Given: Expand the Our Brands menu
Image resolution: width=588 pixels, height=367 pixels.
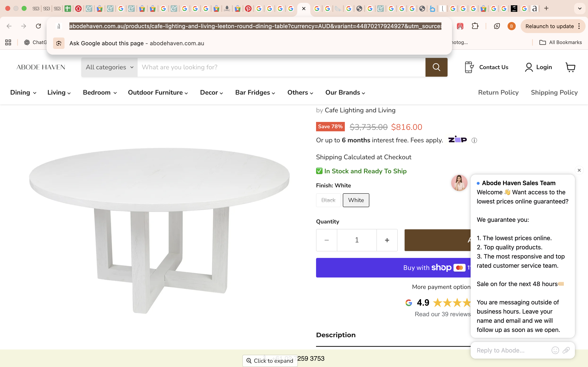Looking at the screenshot, I should pyautogui.click(x=345, y=93).
